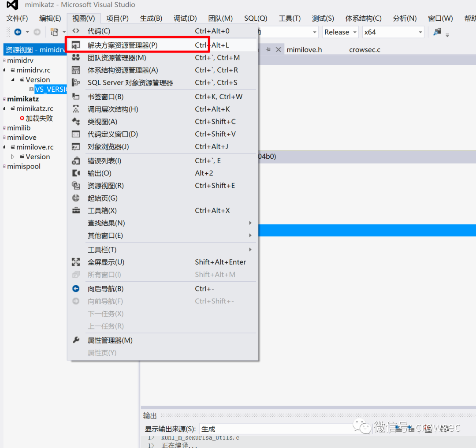Open the dropdown left of Release
Viewport: 476px width, 448px height.
315,32
